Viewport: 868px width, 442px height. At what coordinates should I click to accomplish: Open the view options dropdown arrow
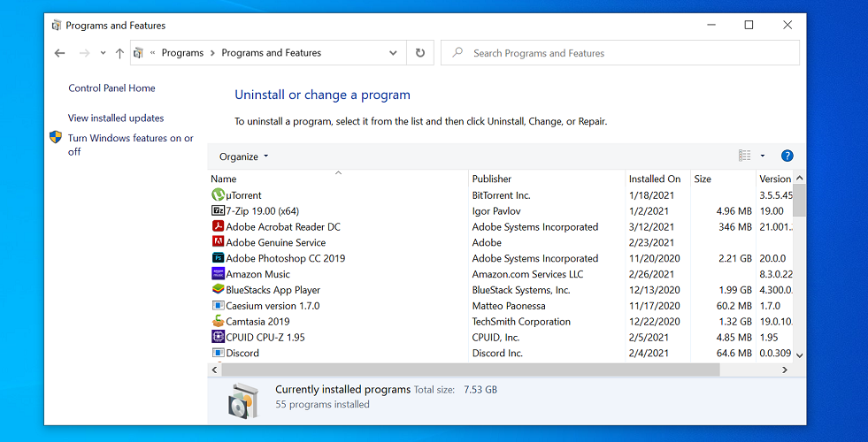pyautogui.click(x=763, y=156)
